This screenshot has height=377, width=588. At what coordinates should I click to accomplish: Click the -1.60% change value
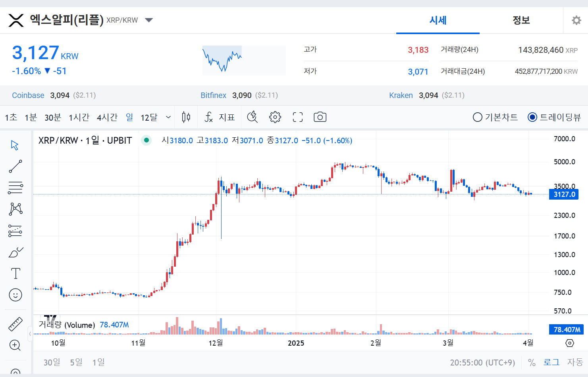[26, 71]
